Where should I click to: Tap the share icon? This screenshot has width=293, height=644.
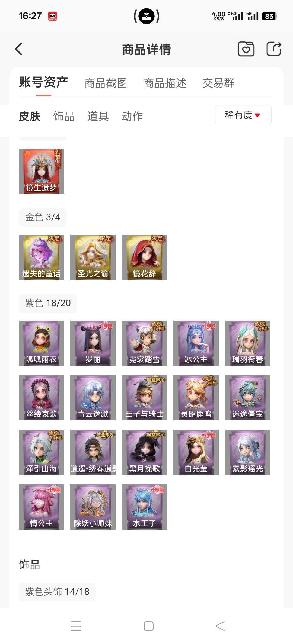point(274,49)
